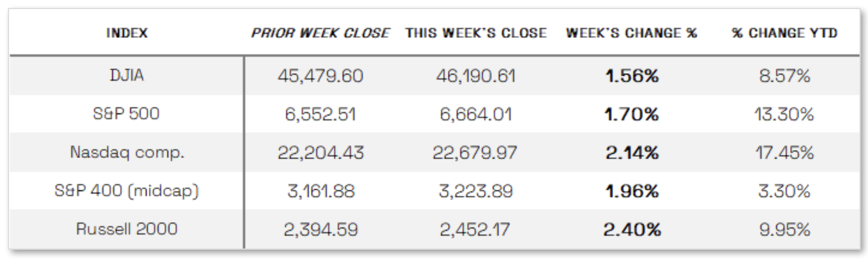
Task: Select Russell 2000 YTD change 9.95%
Action: coord(784,230)
